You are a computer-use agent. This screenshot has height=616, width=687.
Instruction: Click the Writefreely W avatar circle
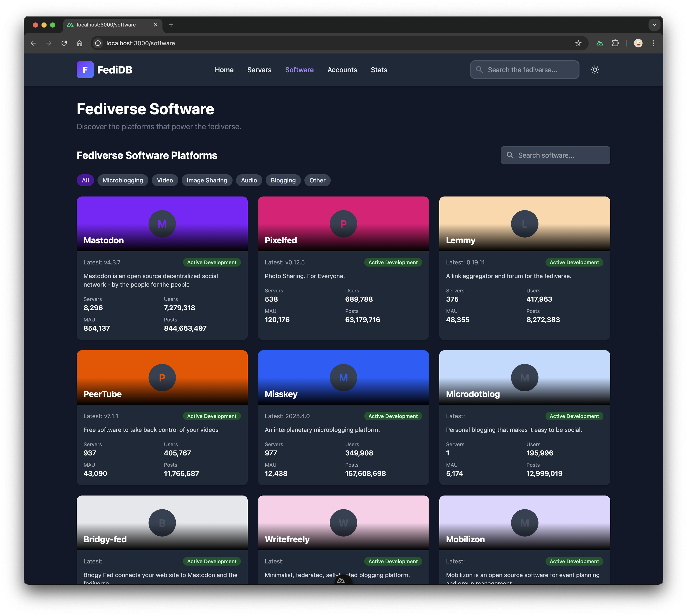coord(343,523)
